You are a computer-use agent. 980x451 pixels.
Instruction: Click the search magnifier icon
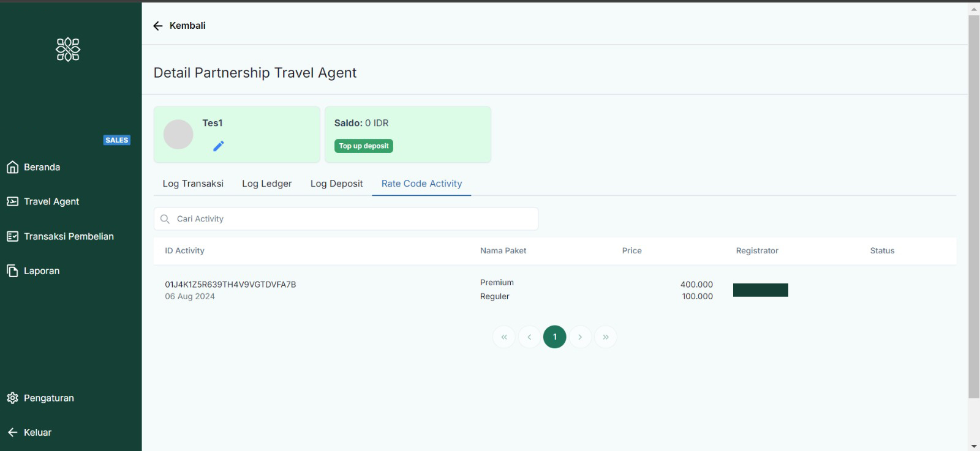pyautogui.click(x=165, y=218)
